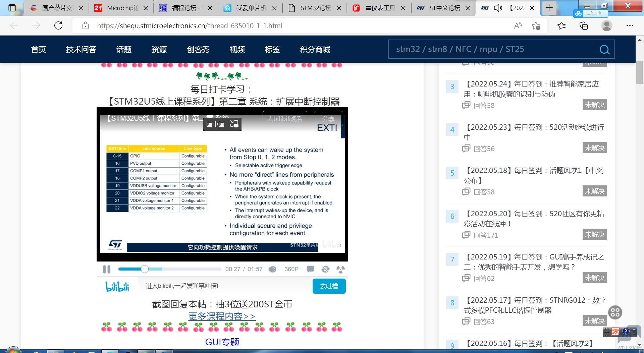Pause the bilibili video player
This screenshot has width=644, height=353.
click(x=107, y=269)
